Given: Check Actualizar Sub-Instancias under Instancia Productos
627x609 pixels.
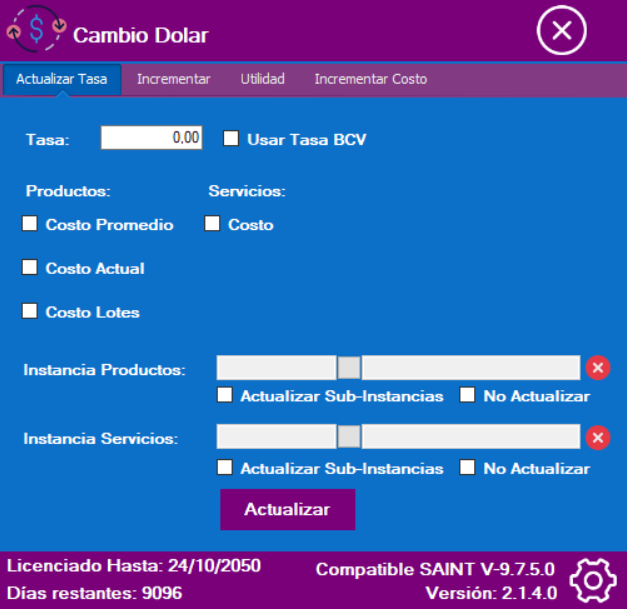Looking at the screenshot, I should (x=225, y=395).
